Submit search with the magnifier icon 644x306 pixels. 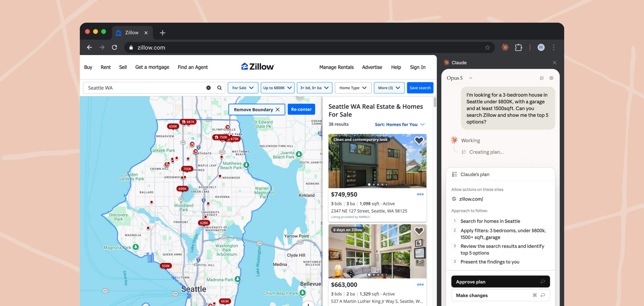pos(220,88)
